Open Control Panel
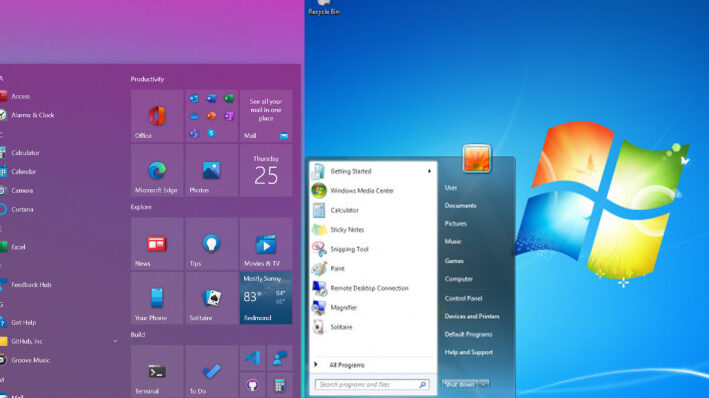The image size is (709, 398). pyautogui.click(x=463, y=298)
